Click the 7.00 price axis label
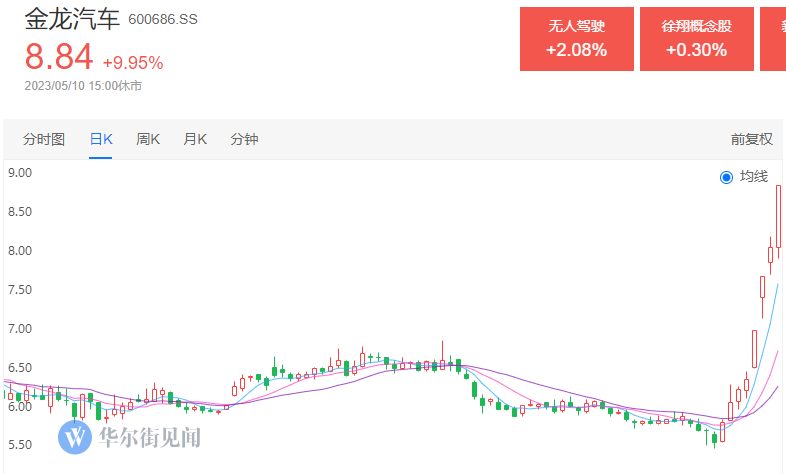Screen dimensions: 786x474 [x=20, y=329]
